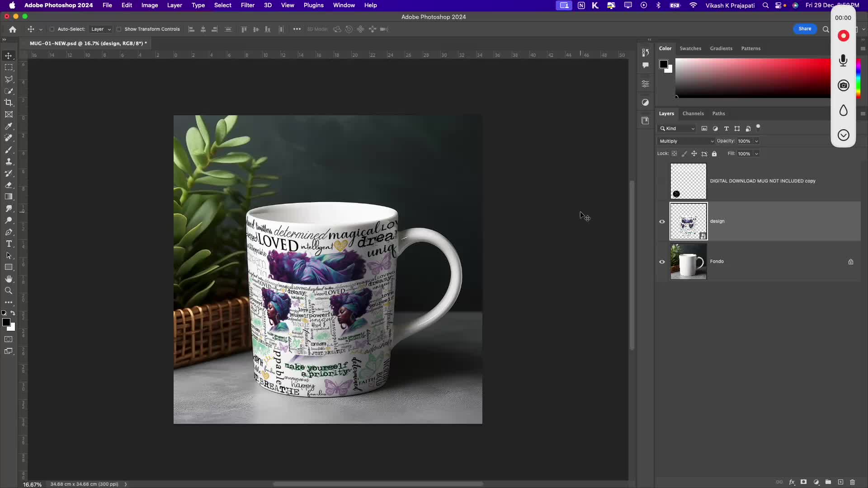Viewport: 868px width, 488px height.
Task: Click the foreground color swatch in Color panel
Action: point(663,64)
